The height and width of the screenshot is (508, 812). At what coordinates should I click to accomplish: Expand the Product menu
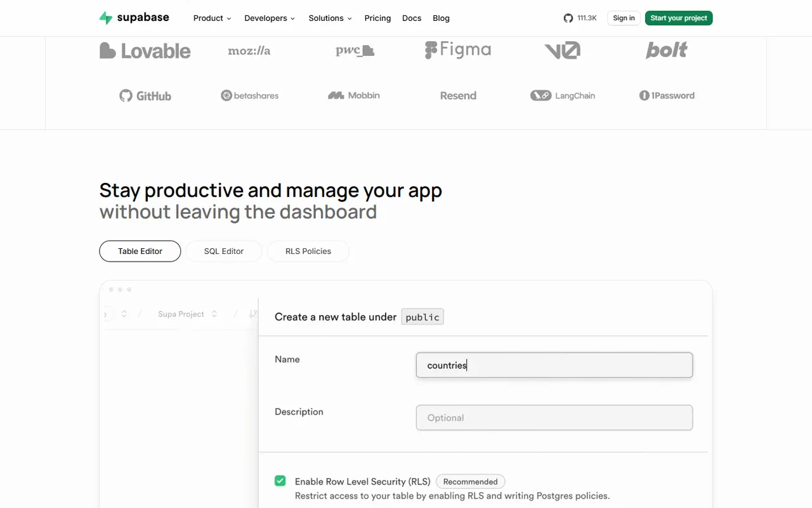213,18
